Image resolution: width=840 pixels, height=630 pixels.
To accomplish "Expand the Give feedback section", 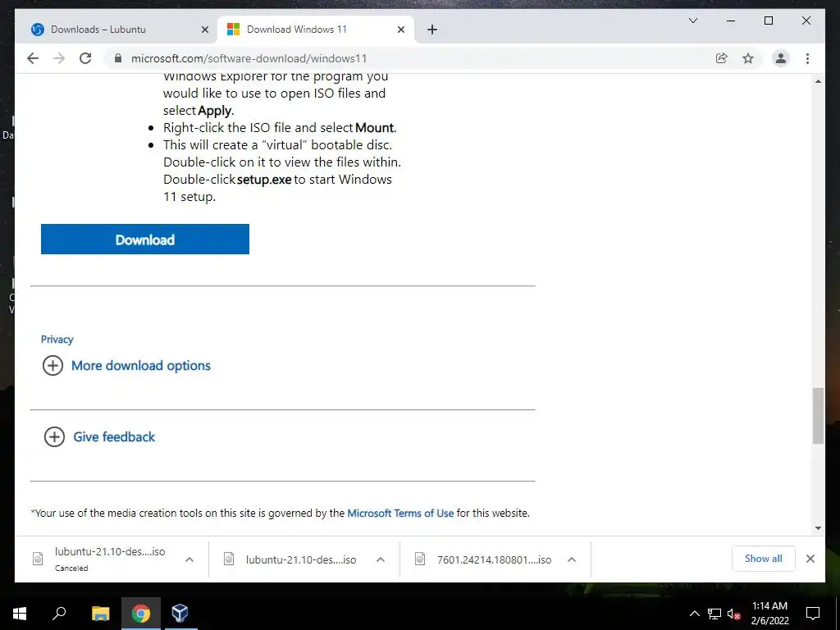I will [114, 436].
